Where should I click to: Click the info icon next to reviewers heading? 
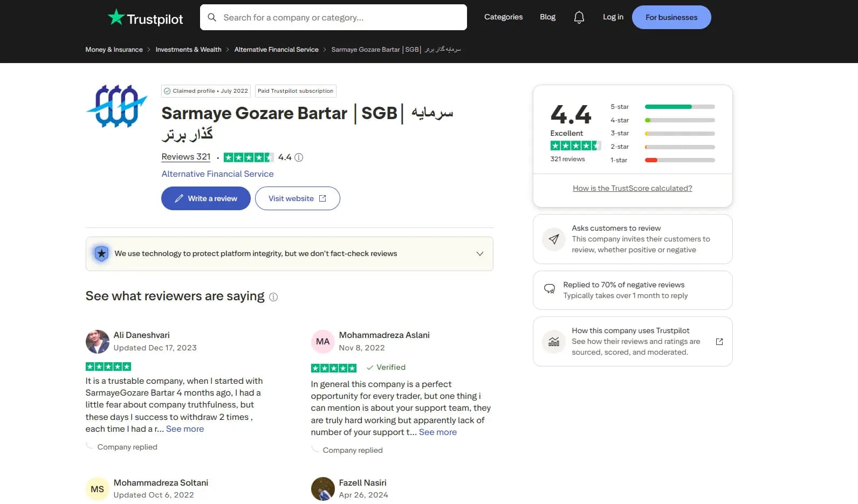click(x=273, y=297)
